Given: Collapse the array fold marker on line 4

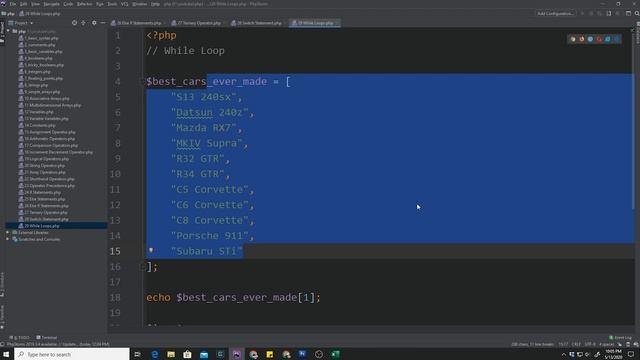Looking at the screenshot, I should [x=142, y=81].
